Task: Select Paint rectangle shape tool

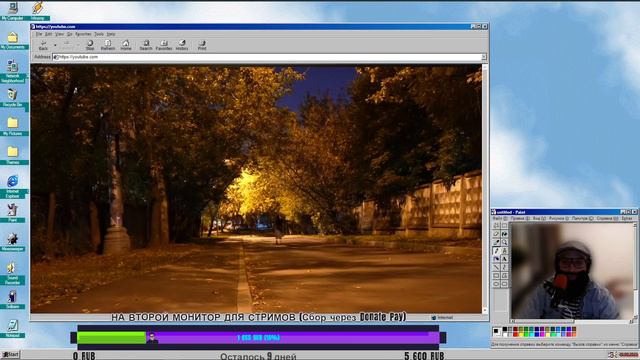Action: [x=496, y=276]
